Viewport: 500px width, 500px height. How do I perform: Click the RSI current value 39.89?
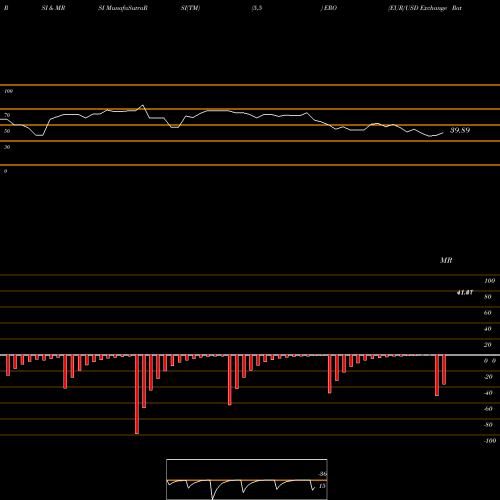(460, 130)
